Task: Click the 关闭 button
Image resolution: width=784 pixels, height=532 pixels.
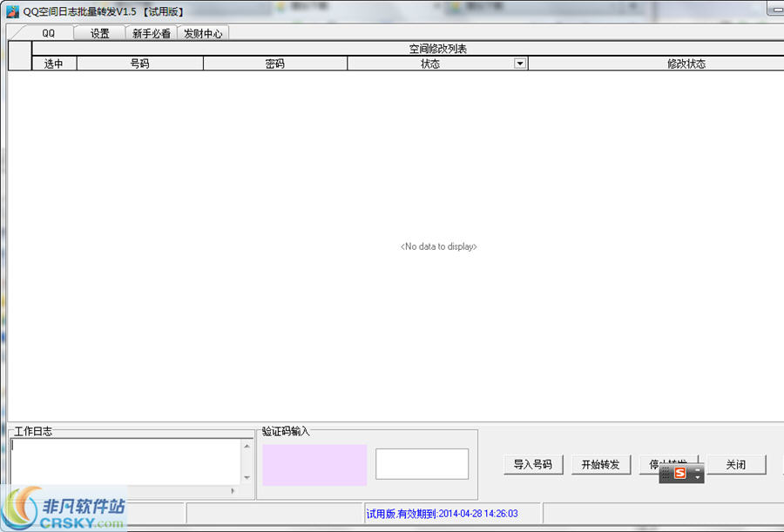Action: 736,464
